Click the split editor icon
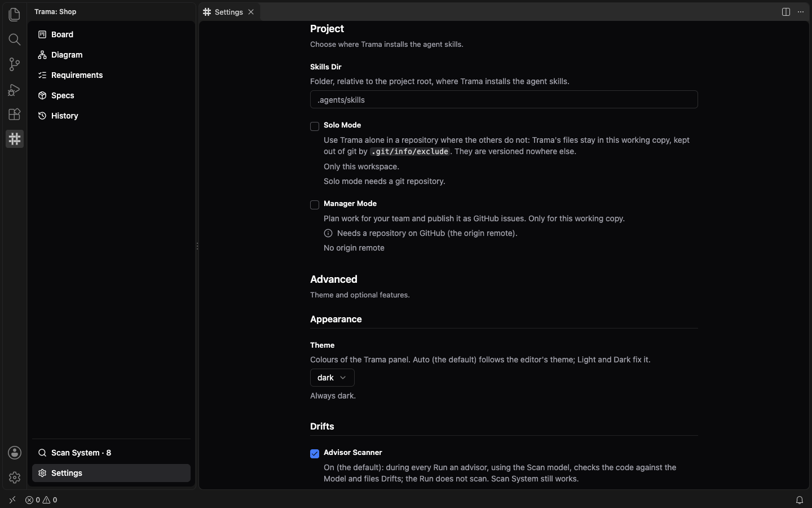 click(x=786, y=12)
